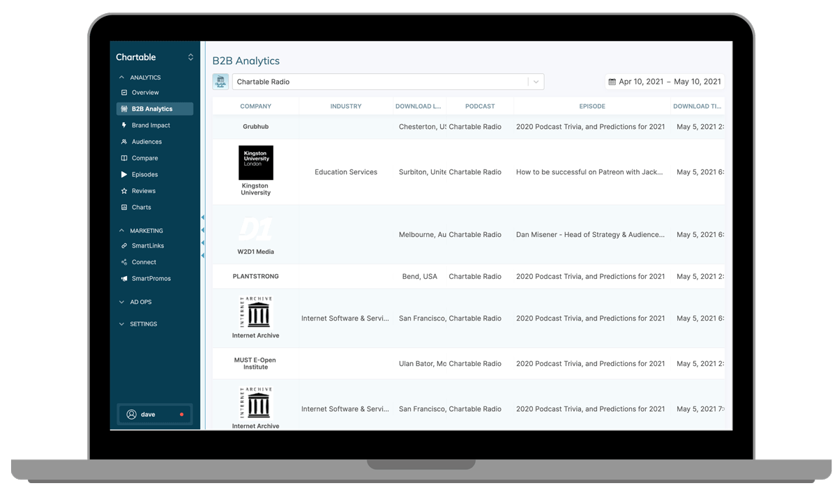The width and height of the screenshot is (837, 504).
Task: Click the Education Services industry cell
Action: coord(346,172)
